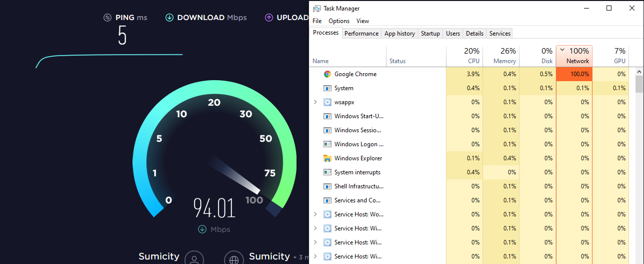This screenshot has width=644, height=264.
Task: Sort processes by CPU column
Action: (464, 56)
